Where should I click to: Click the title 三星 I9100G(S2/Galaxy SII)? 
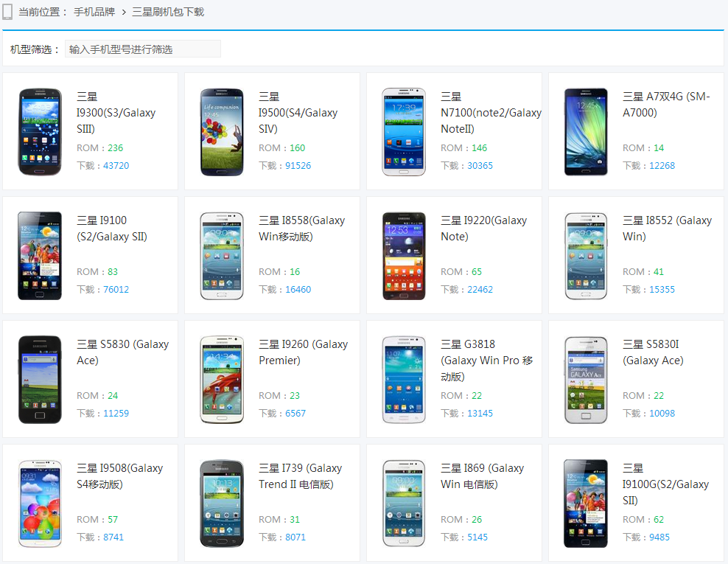coord(666,484)
